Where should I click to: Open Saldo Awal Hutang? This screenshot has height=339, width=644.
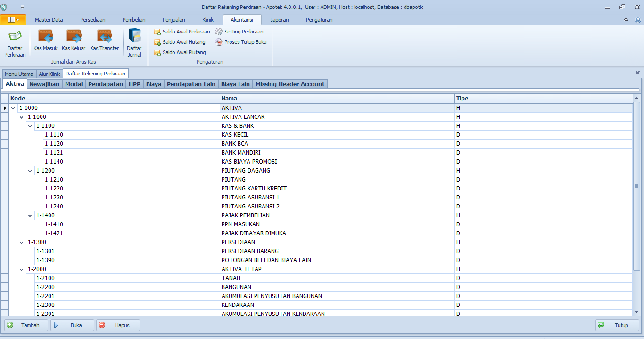click(180, 42)
